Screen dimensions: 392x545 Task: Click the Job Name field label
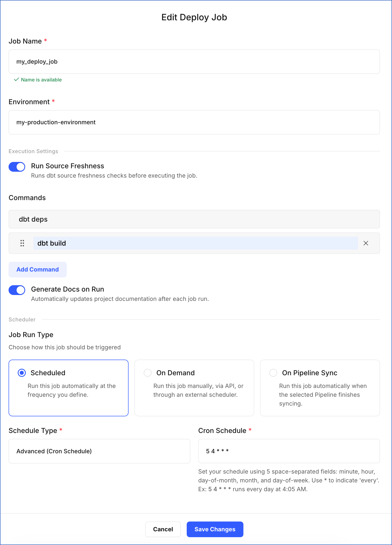25,41
